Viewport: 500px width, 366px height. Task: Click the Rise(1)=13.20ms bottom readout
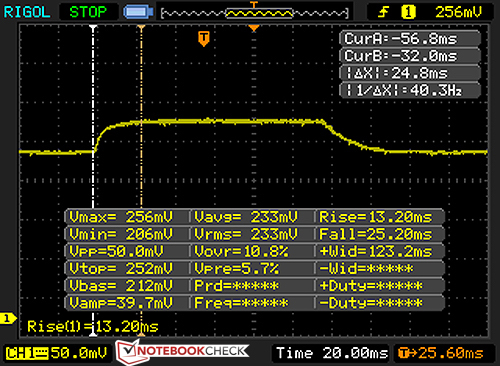[x=93, y=326]
